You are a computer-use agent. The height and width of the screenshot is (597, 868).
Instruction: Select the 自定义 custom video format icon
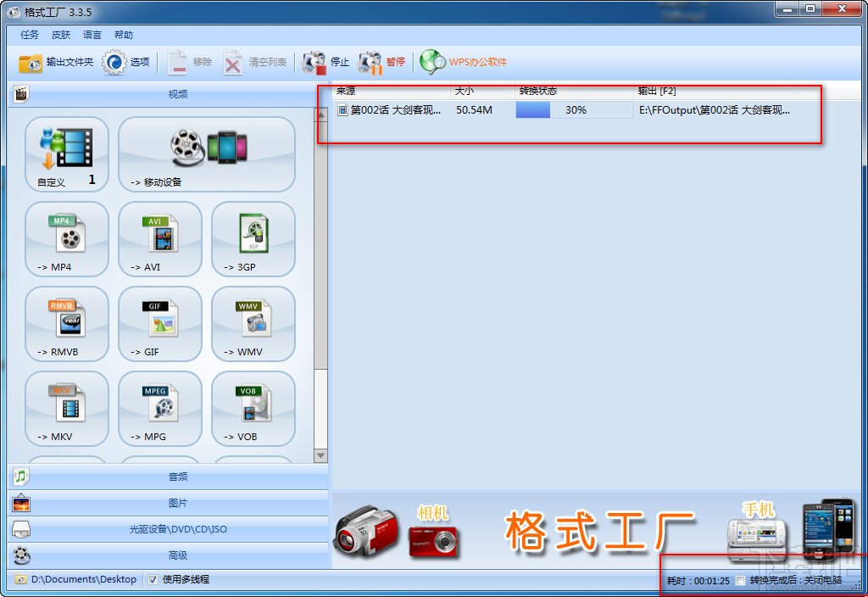click(x=66, y=154)
